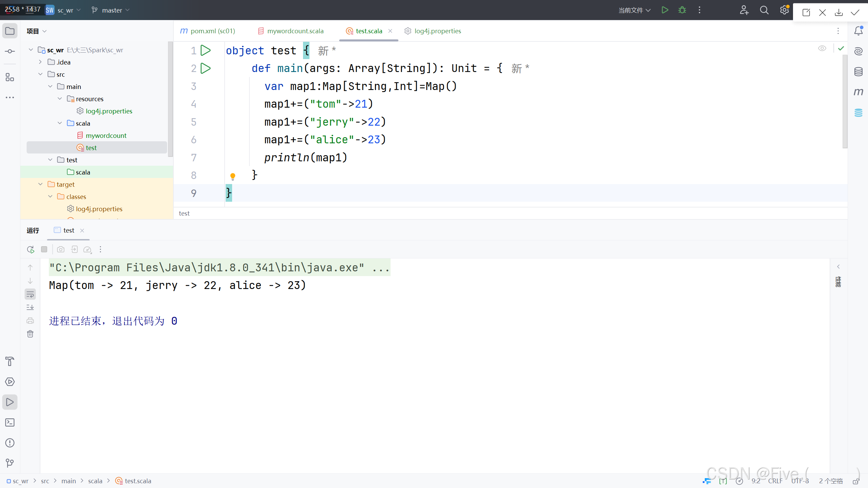Click the UTF-8 encoding in status bar
The image size is (868, 488).
(800, 481)
